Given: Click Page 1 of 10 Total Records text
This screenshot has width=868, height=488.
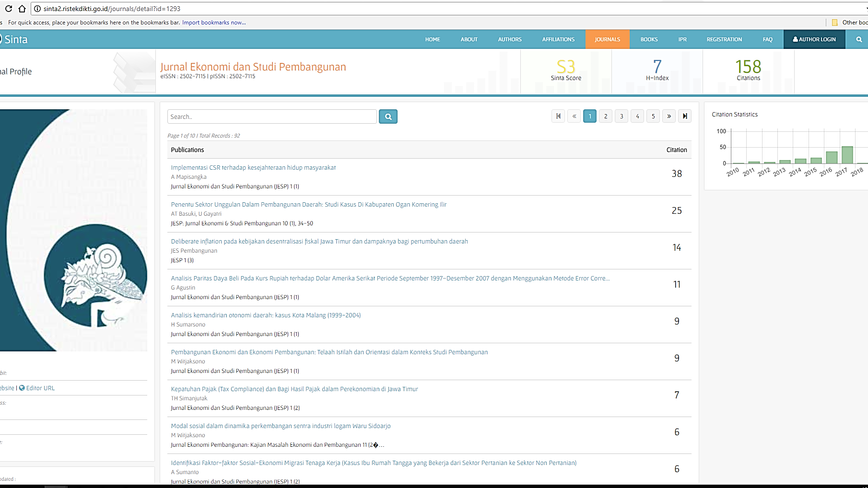Looking at the screenshot, I should tap(204, 136).
